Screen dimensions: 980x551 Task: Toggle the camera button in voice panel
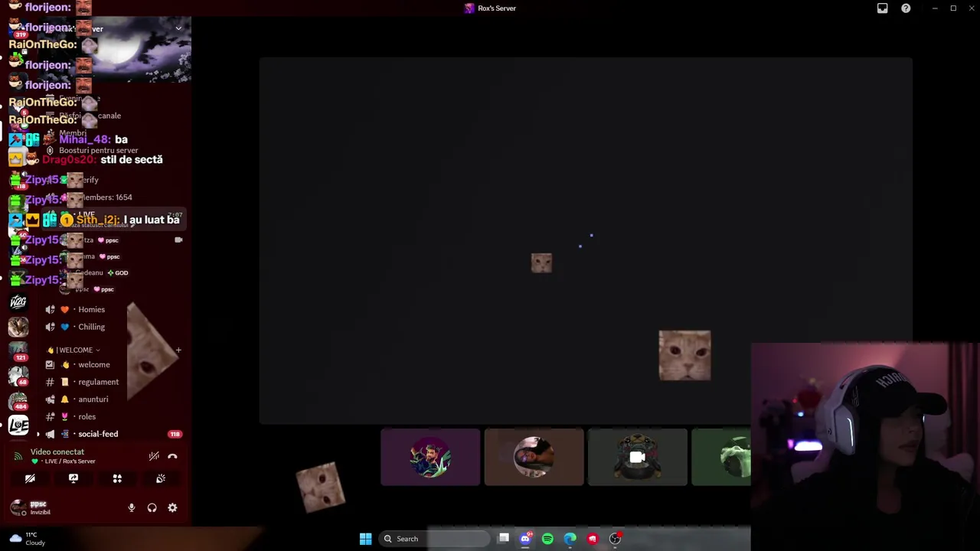30,478
